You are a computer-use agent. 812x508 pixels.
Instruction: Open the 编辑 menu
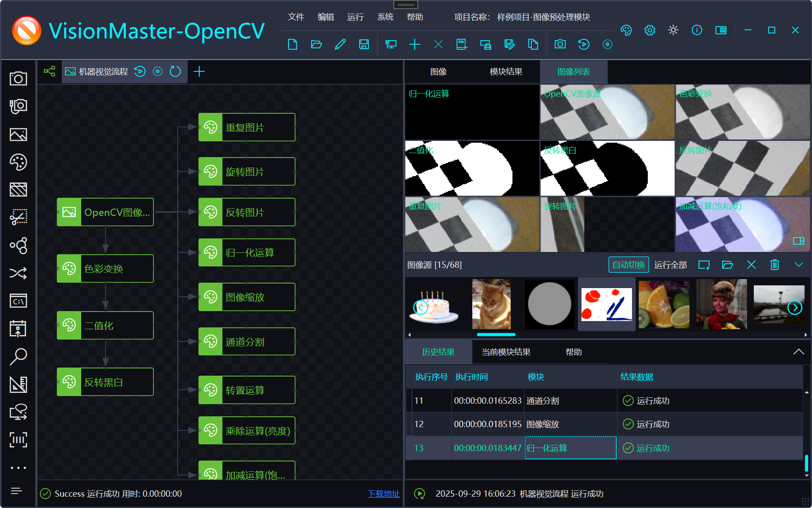point(326,17)
